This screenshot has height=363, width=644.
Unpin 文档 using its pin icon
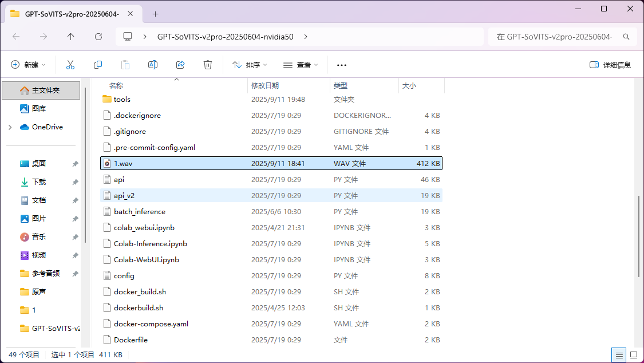(x=75, y=200)
